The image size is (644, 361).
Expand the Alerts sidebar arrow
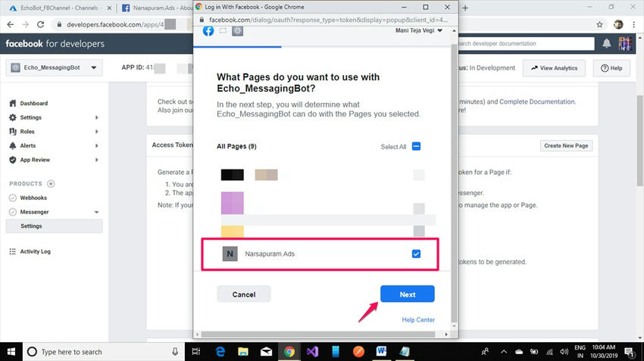96,145
